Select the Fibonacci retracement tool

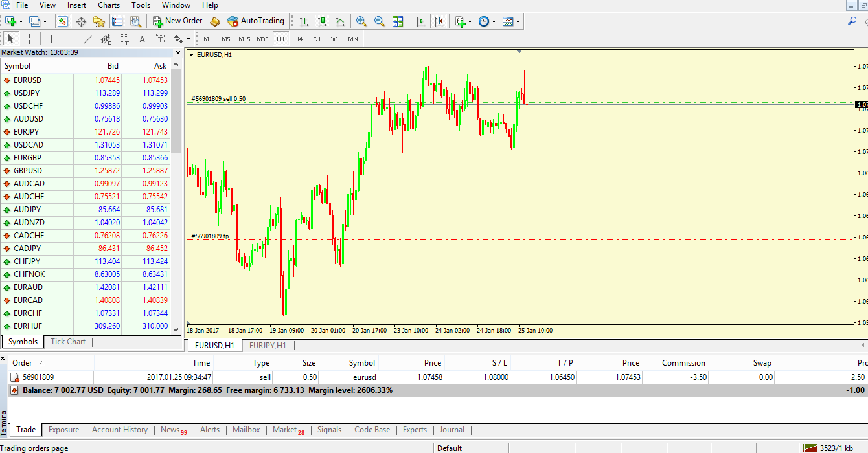coord(106,38)
